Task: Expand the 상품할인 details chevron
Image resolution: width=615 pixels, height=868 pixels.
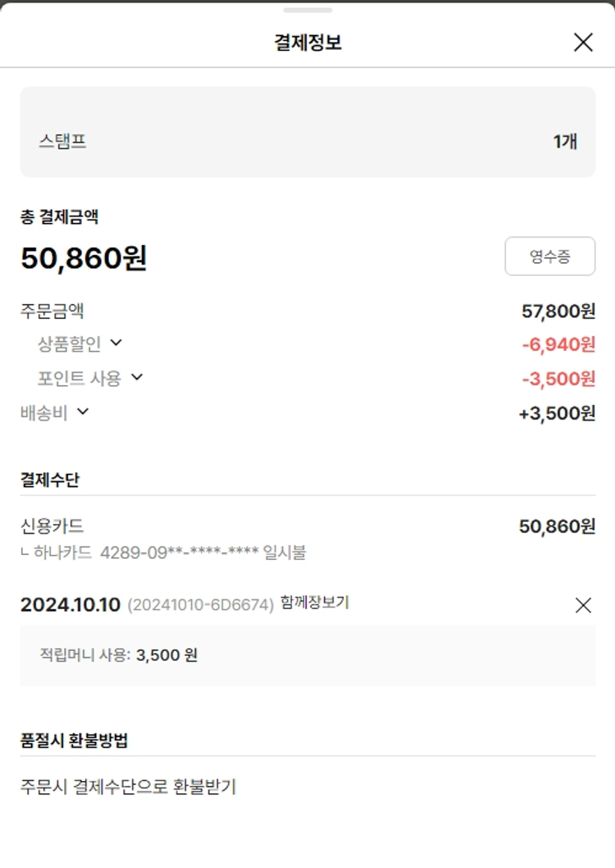Action: tap(116, 343)
